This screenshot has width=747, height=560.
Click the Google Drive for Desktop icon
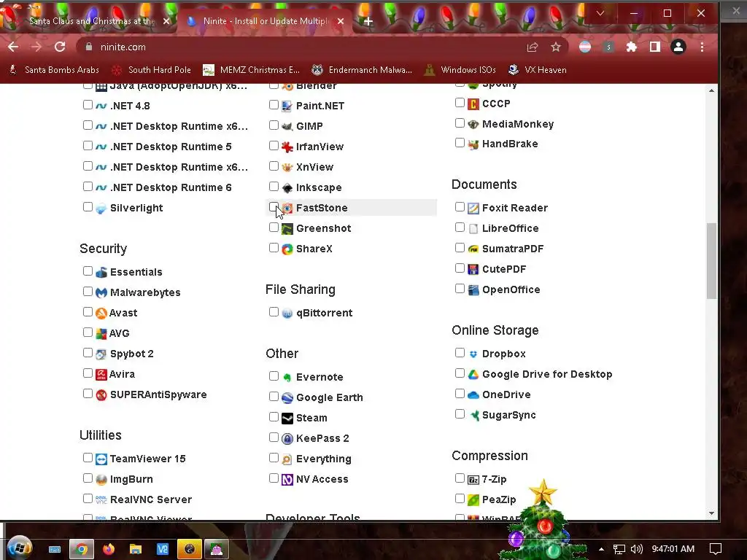coord(473,374)
